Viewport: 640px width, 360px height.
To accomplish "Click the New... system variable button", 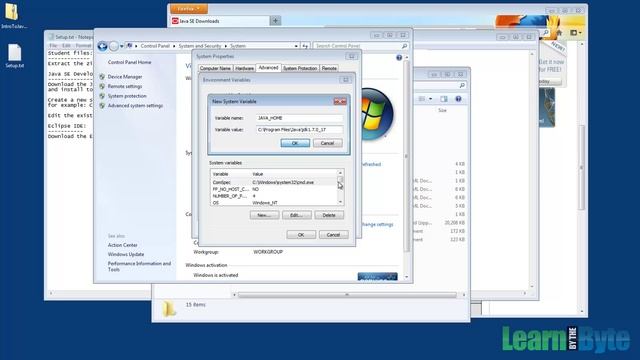I will 264,215.
